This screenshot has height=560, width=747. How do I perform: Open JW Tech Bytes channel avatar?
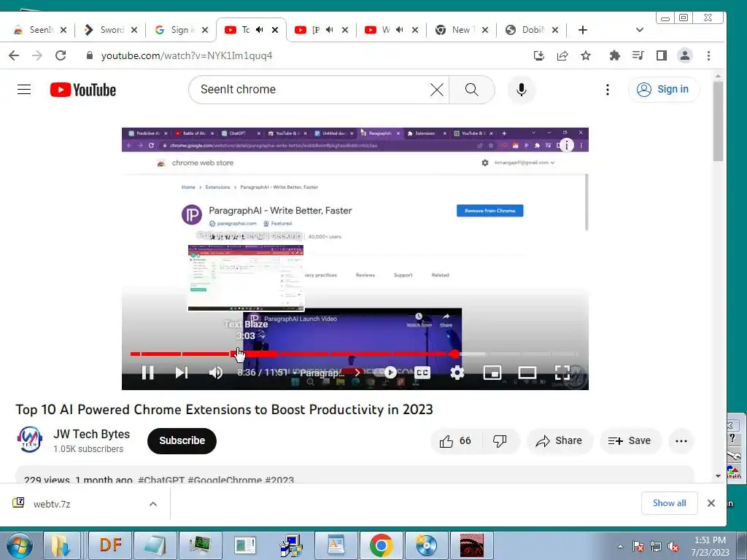[x=29, y=440]
